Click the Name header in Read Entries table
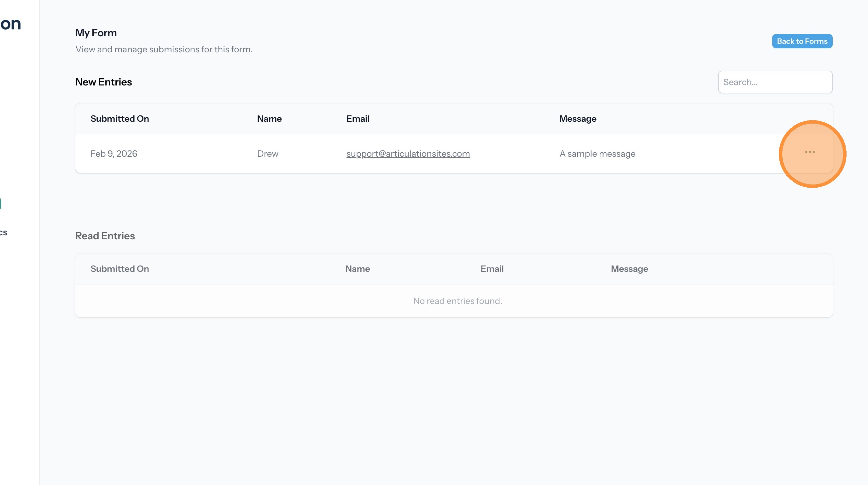868x485 pixels. pyautogui.click(x=357, y=269)
